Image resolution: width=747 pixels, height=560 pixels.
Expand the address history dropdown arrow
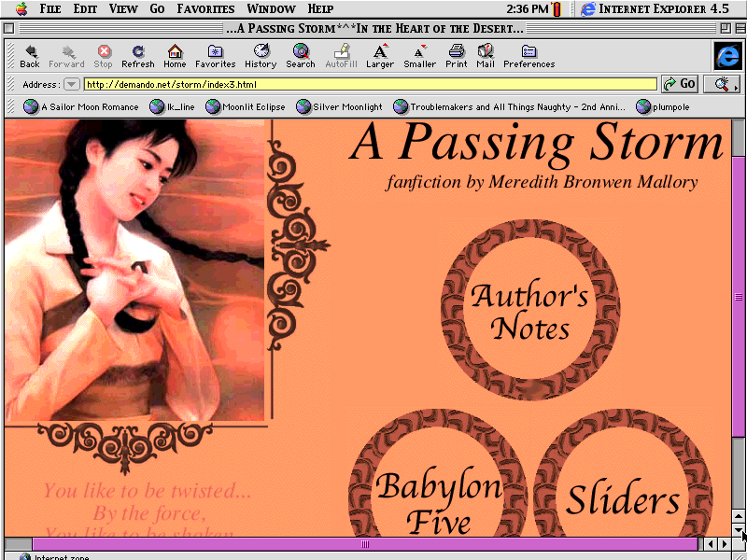[x=72, y=85]
